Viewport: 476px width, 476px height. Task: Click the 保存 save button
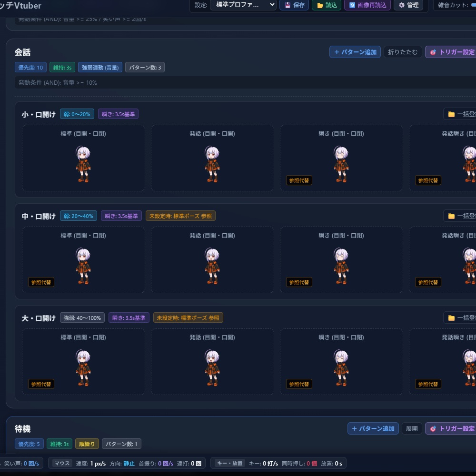click(294, 5)
